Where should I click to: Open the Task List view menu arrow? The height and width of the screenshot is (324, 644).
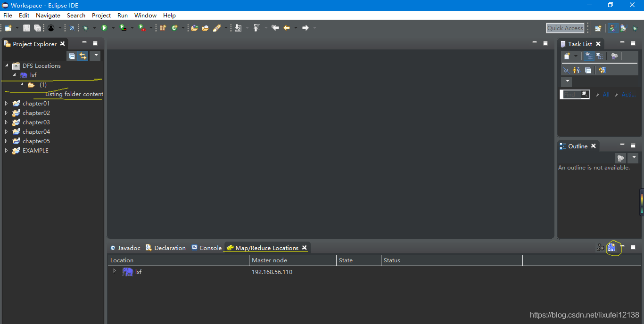point(567,81)
